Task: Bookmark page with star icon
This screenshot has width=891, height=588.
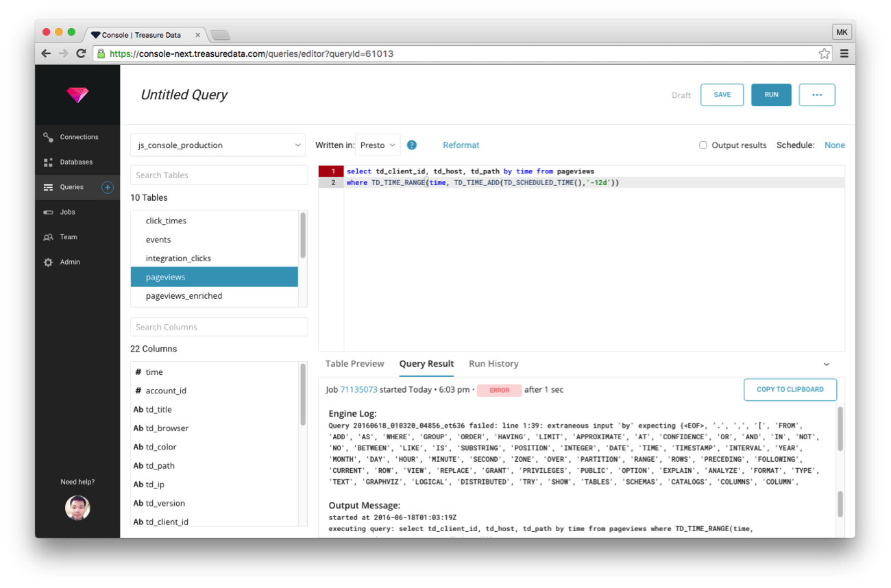Action: click(825, 53)
